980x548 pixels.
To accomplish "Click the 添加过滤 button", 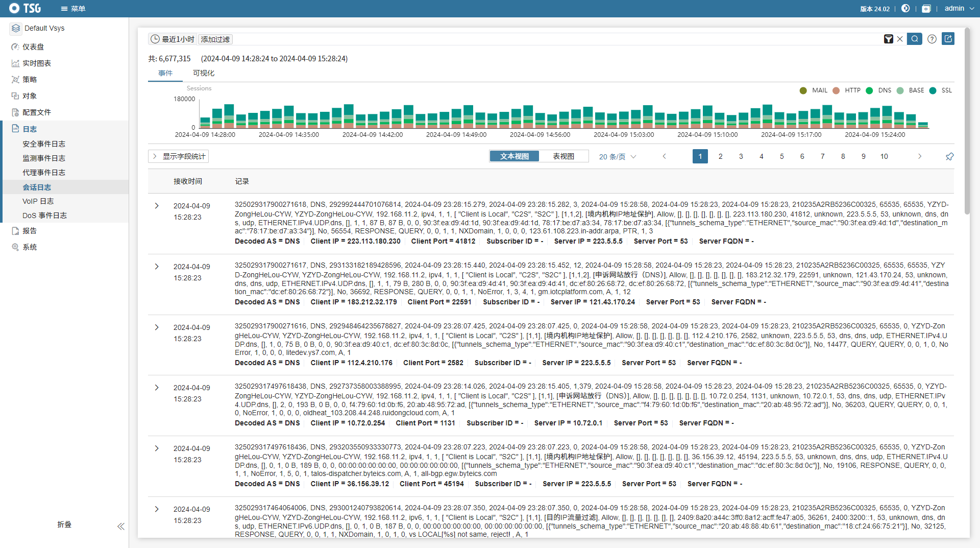I will [x=215, y=39].
